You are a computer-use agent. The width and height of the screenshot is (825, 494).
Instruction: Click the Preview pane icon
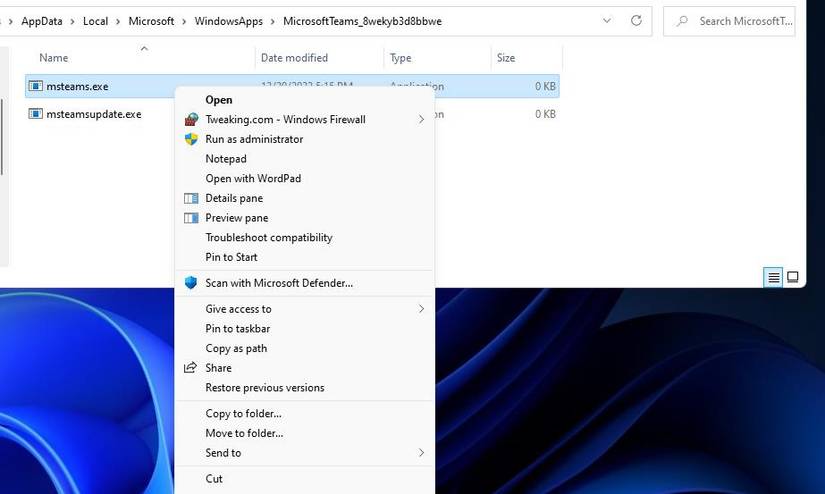[191, 218]
